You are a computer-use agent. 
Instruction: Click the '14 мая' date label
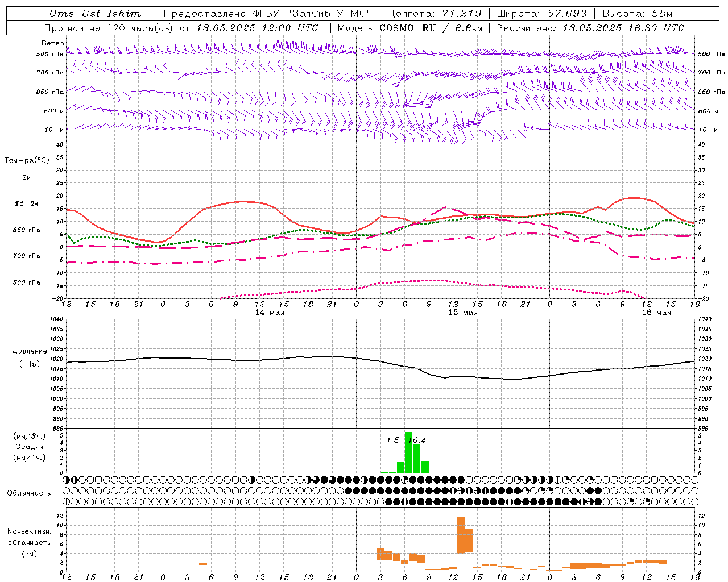[x=270, y=313]
